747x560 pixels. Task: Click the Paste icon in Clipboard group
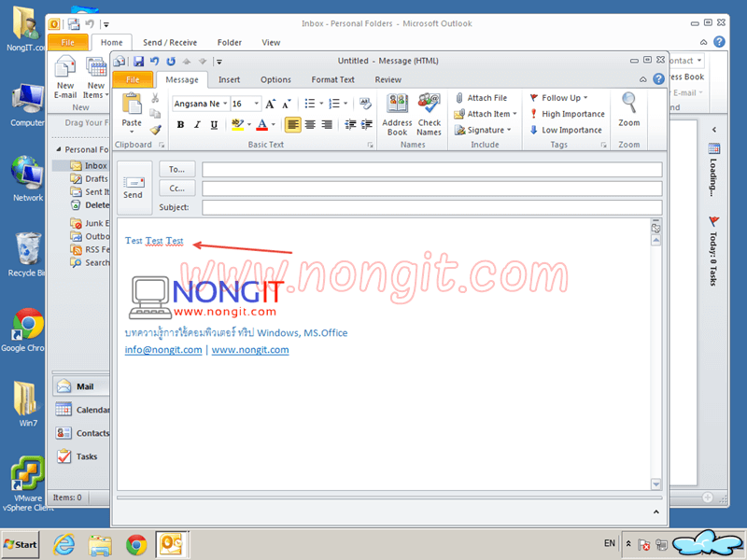132,104
